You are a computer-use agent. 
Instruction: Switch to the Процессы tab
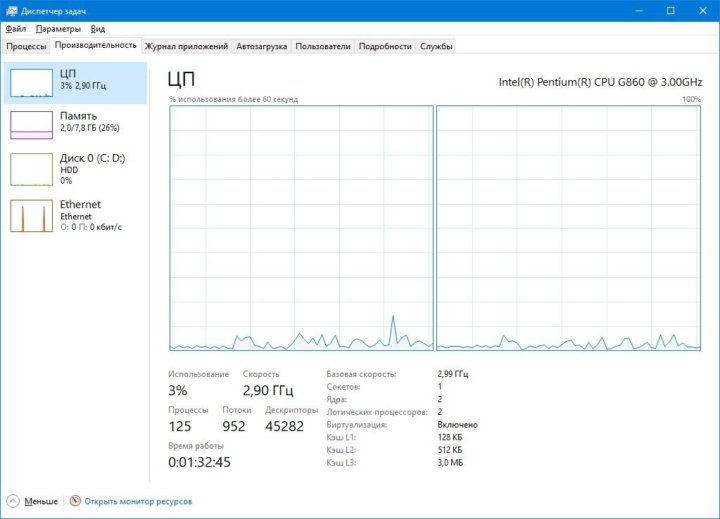pyautogui.click(x=26, y=46)
